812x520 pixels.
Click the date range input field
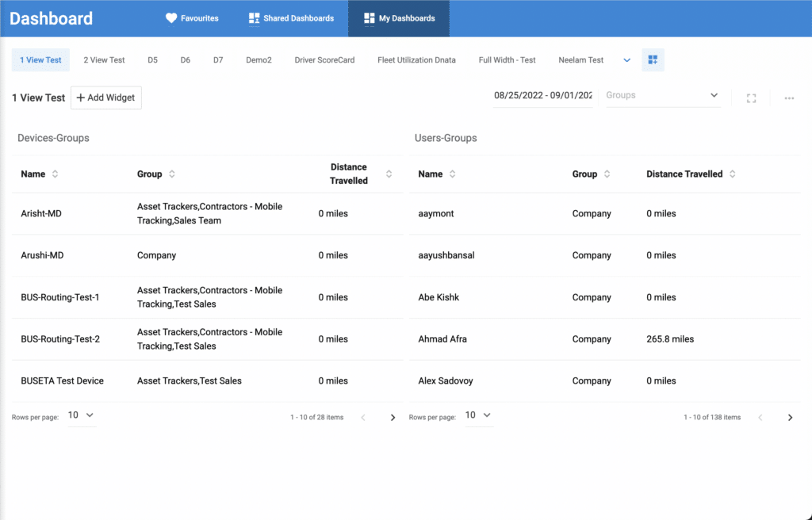pyautogui.click(x=542, y=96)
